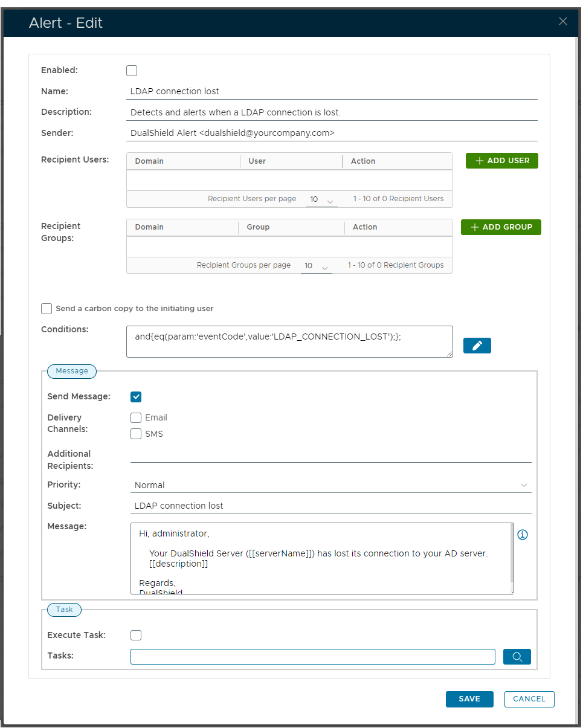Save the alert settings
This screenshot has height=728, width=583.
tap(469, 699)
